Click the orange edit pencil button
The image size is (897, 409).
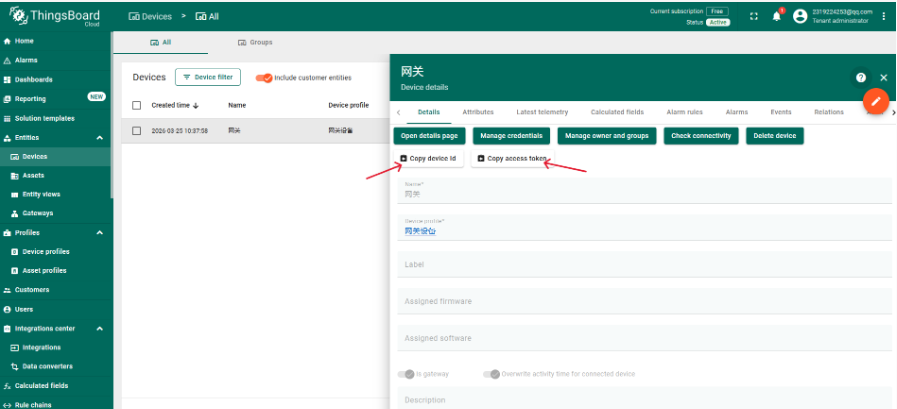click(x=875, y=102)
